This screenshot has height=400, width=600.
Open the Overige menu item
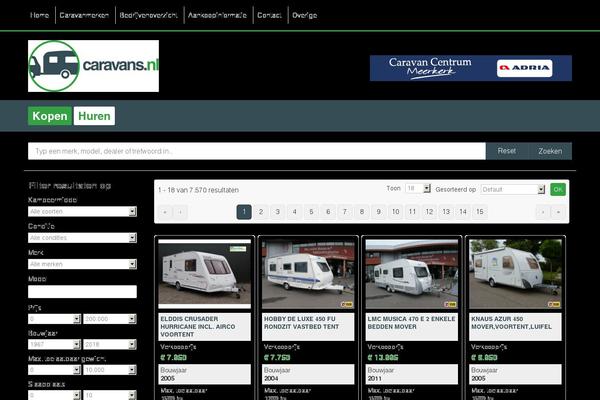coord(305,15)
